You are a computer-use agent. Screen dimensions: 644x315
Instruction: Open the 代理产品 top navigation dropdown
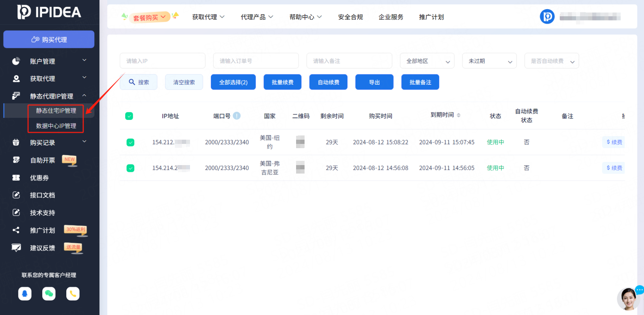[x=257, y=17]
